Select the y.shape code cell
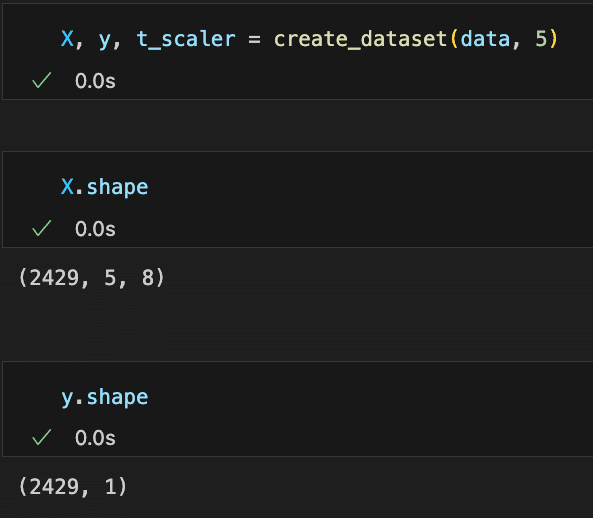The height and width of the screenshot is (518, 593). pyautogui.click(x=297, y=409)
